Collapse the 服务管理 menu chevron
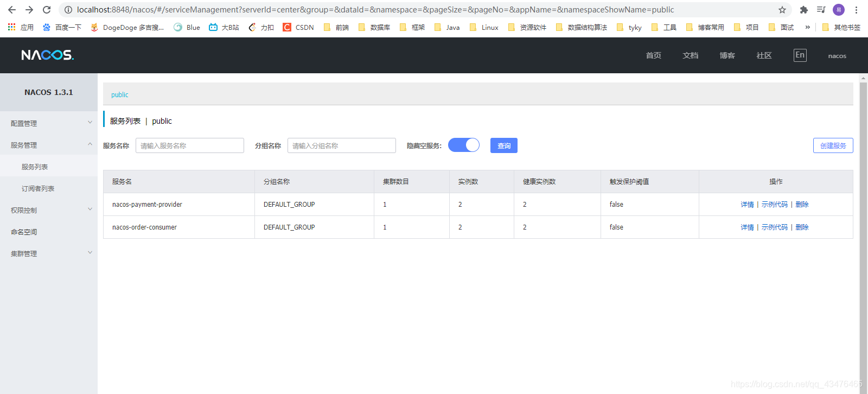Screen dimensions: 868x394 [x=90, y=144]
